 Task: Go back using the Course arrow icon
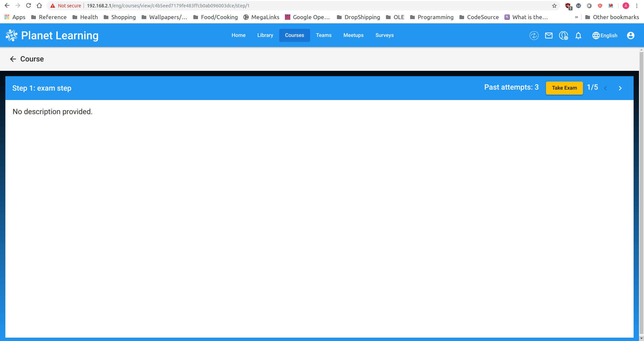13,59
